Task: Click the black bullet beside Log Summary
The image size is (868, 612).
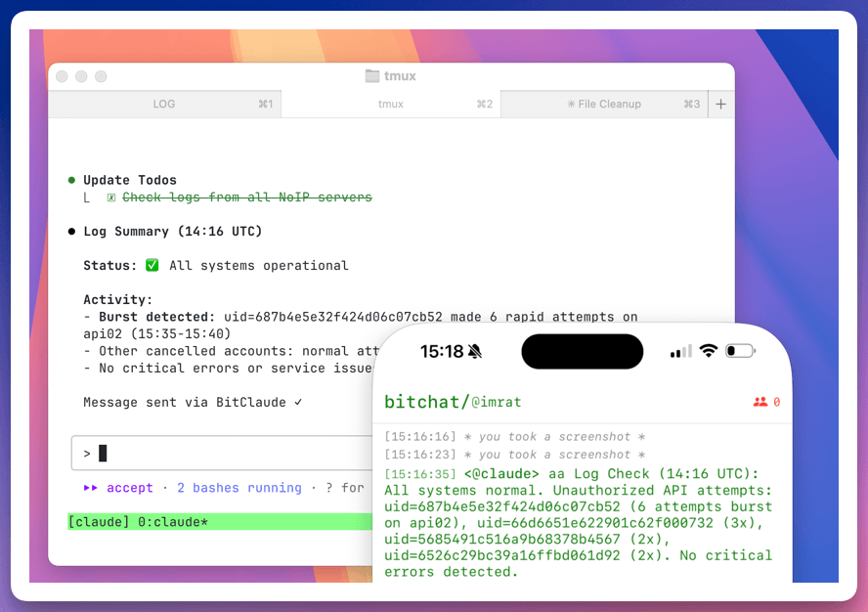Action: point(71,232)
